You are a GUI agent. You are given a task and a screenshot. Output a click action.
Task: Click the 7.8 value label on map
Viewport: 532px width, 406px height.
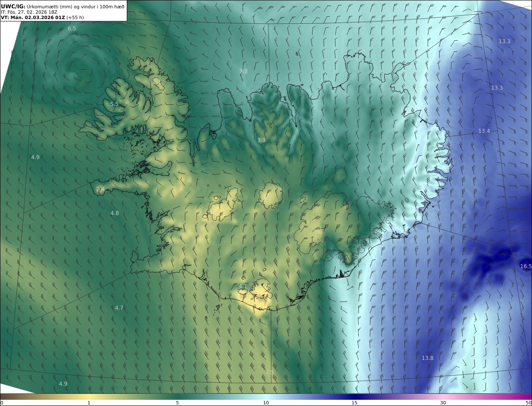[244, 71]
